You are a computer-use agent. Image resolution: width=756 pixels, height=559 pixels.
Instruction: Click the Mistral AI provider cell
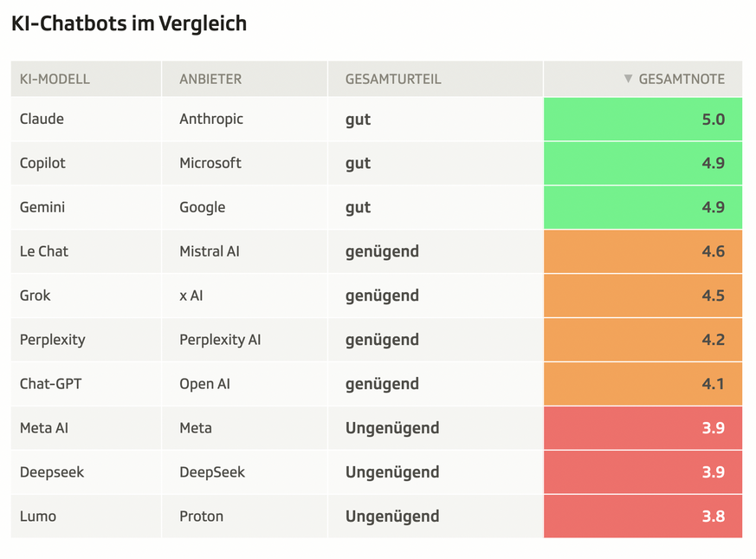210,251
